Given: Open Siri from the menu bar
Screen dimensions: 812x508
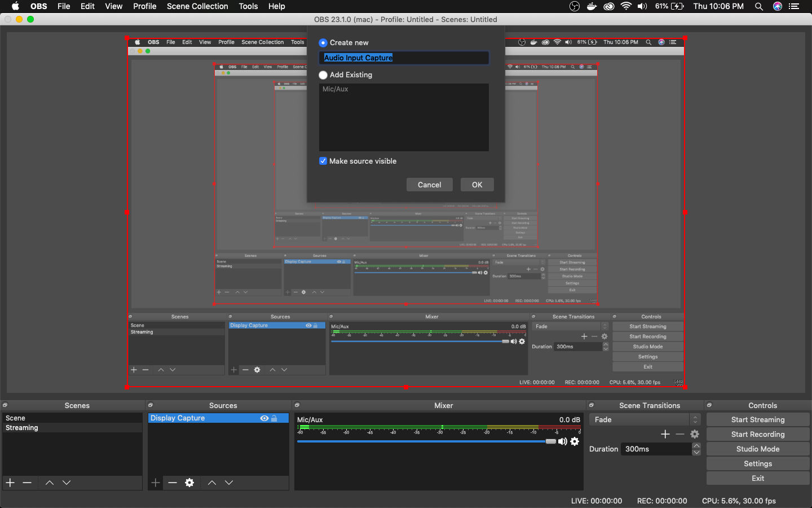Looking at the screenshot, I should pos(778,6).
